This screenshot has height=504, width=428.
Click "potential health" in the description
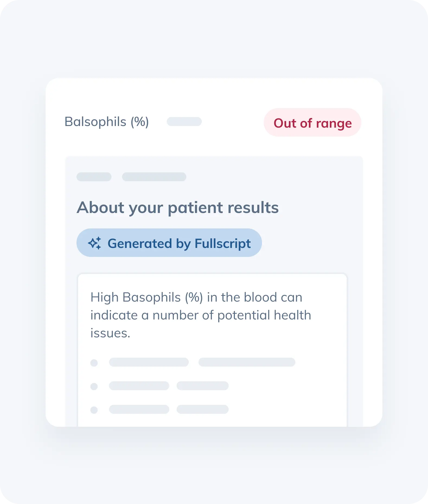(264, 315)
